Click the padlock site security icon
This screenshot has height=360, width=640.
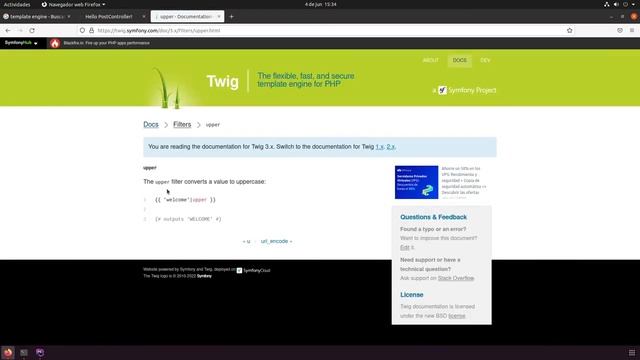(x=91, y=31)
